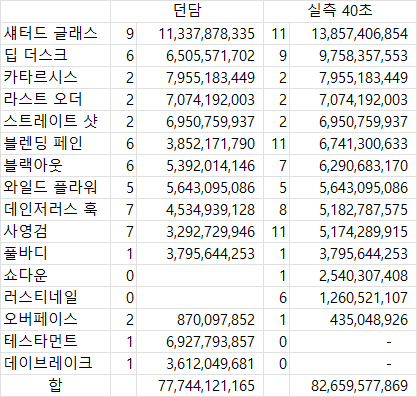Click the cell 9,758,357,553
Viewport: 417px width, 397px height.
(353, 55)
